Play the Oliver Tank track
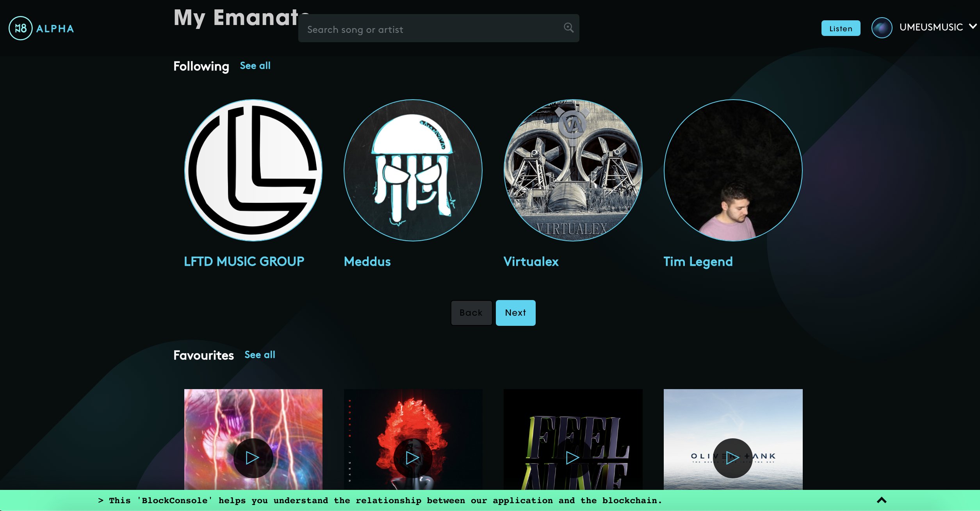 732,457
